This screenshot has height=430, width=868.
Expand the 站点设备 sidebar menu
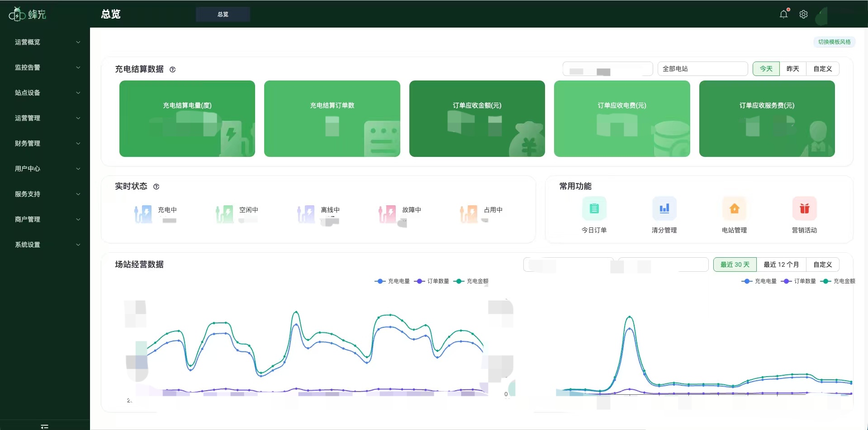coord(45,93)
